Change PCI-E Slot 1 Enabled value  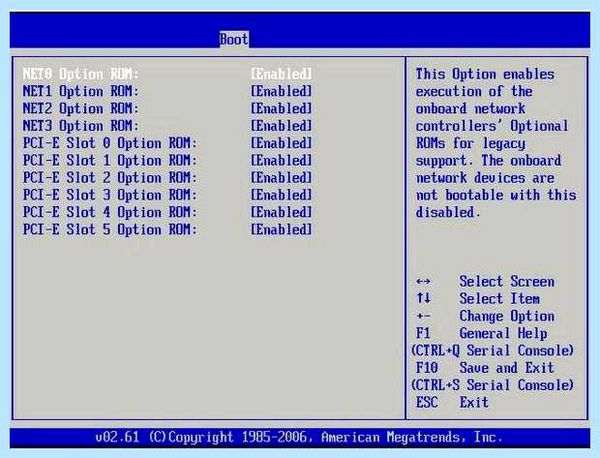pyautogui.click(x=281, y=160)
